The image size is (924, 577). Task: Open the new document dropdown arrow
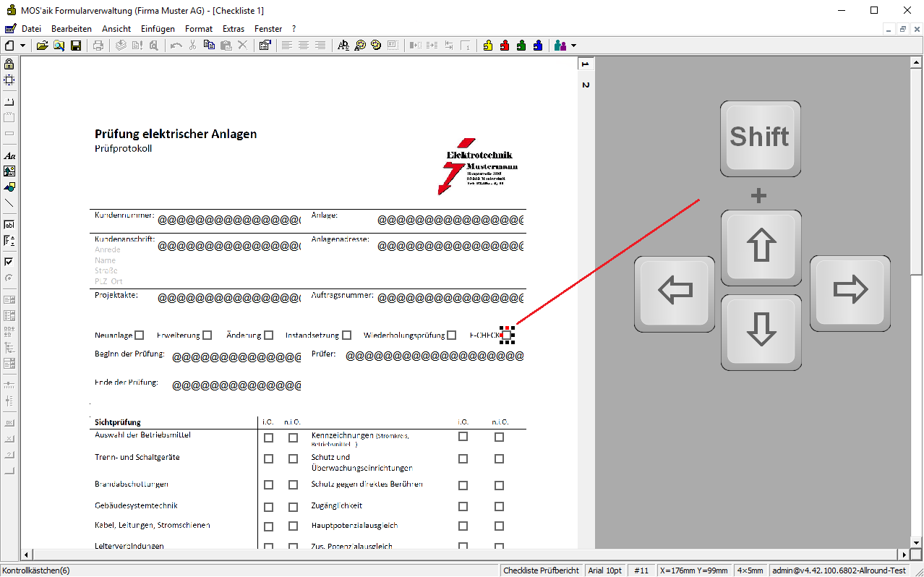click(x=23, y=46)
